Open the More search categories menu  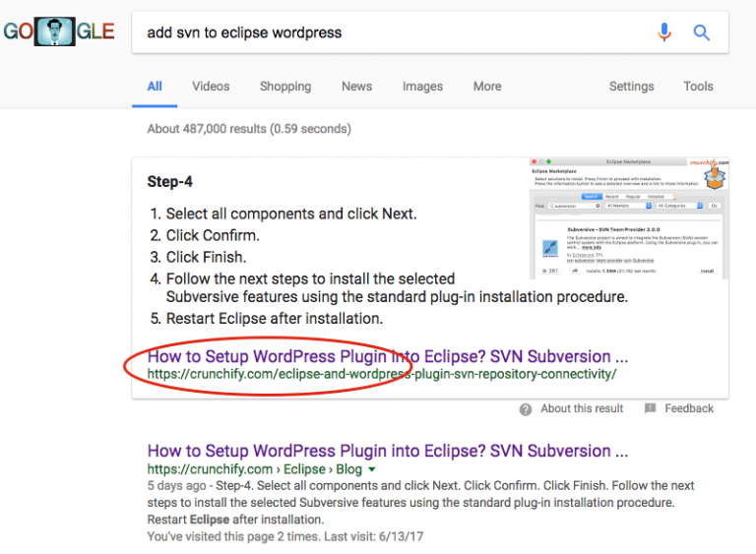(487, 87)
